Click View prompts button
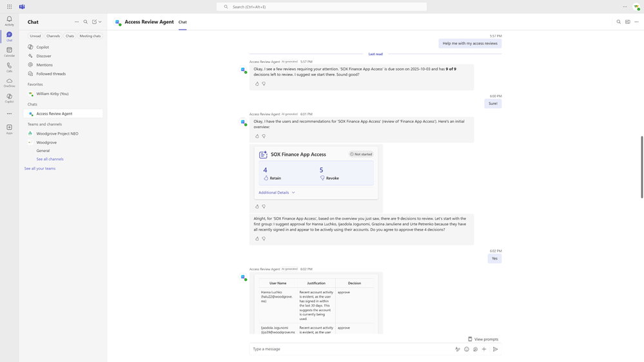This screenshot has height=362, width=644. (x=483, y=339)
